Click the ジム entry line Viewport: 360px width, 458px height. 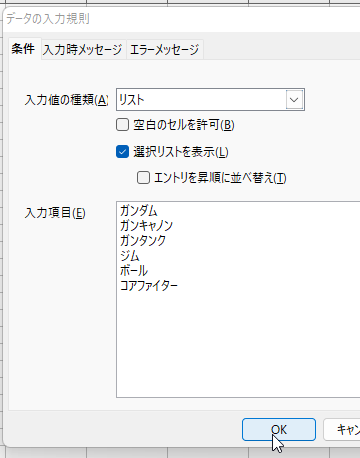(x=130, y=256)
